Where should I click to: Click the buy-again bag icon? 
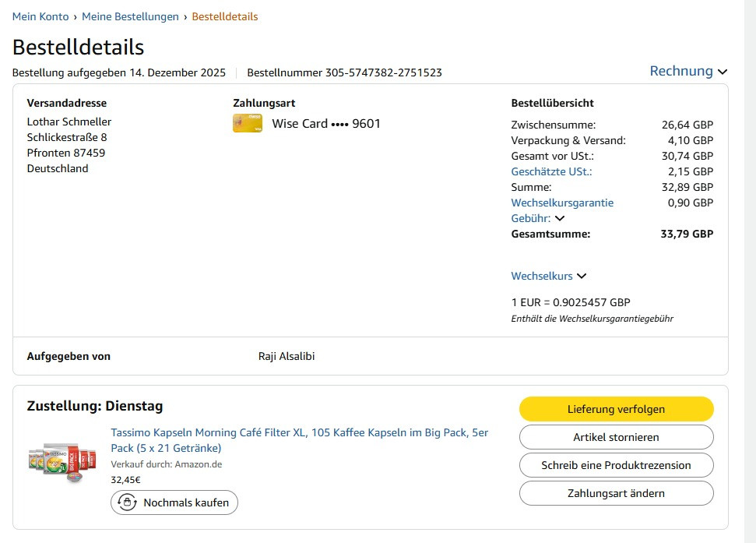127,502
